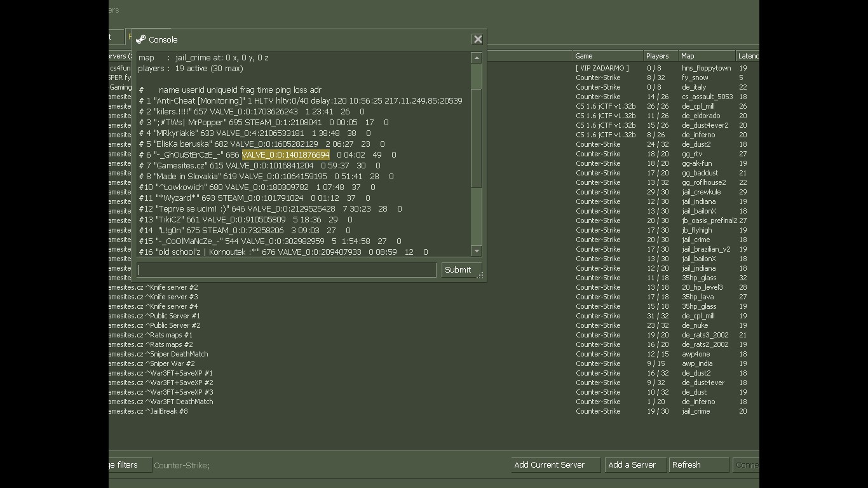The height and width of the screenshot is (488, 868).
Task: Click the Console resize grip corner
Action: pyautogui.click(x=480, y=275)
